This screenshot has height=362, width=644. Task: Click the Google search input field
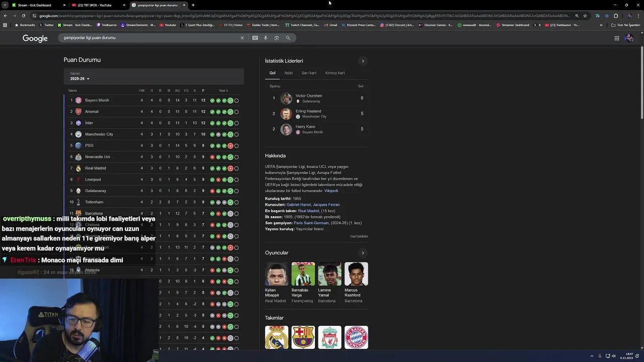(x=150, y=38)
